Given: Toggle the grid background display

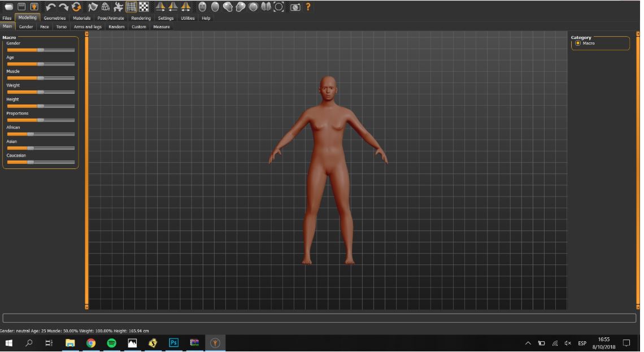Looking at the screenshot, I should pyautogui.click(x=131, y=7).
